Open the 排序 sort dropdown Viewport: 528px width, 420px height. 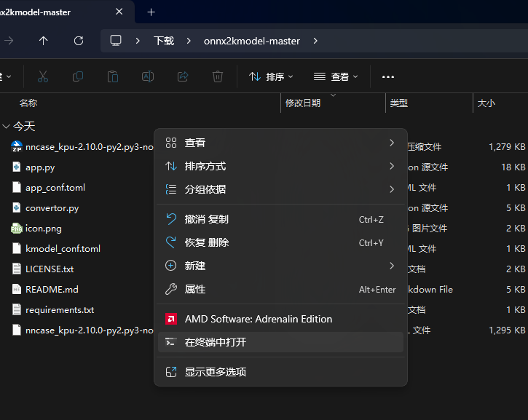click(271, 76)
